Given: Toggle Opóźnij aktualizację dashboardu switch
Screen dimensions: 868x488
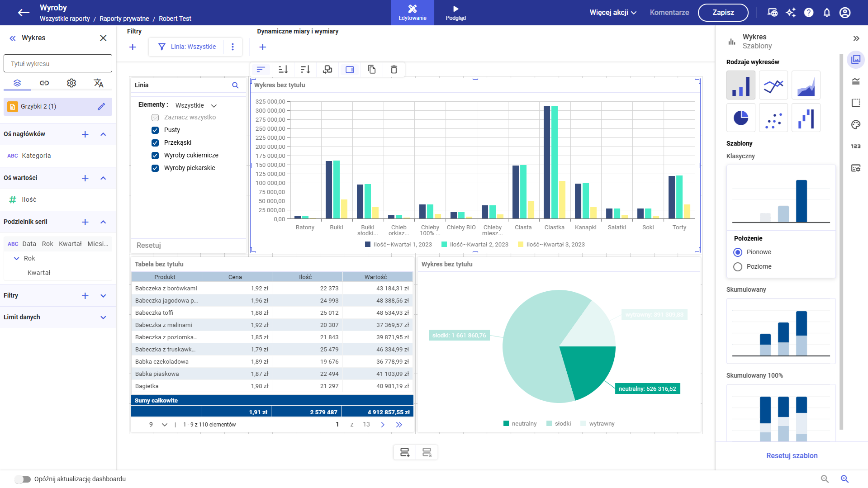Looking at the screenshot, I should coord(22,479).
